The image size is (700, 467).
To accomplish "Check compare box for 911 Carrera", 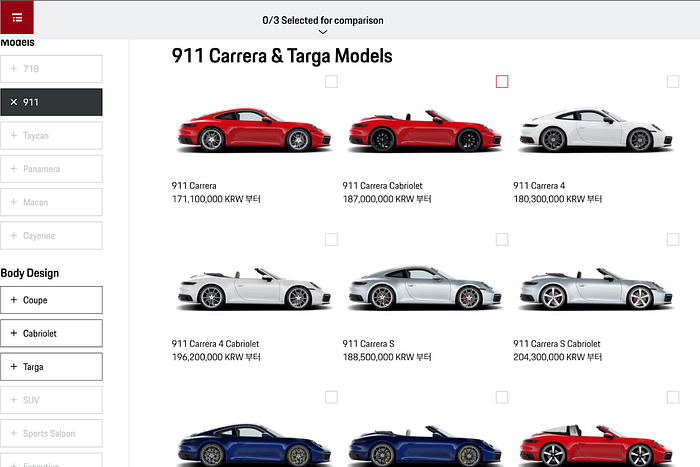I will click(331, 82).
